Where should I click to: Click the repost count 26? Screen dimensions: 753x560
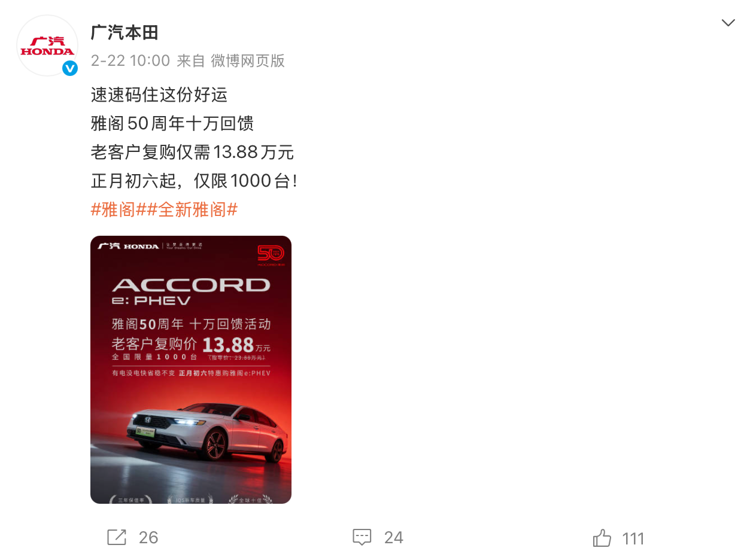coord(148,538)
